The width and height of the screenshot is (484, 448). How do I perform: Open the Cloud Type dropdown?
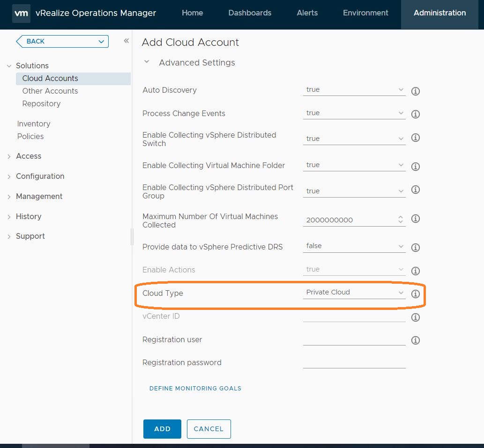pyautogui.click(x=354, y=292)
